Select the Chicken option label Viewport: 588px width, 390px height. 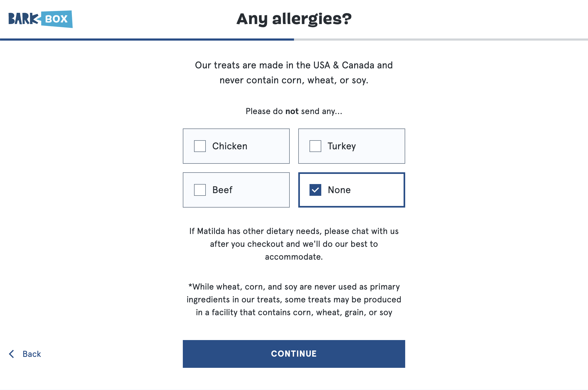click(230, 146)
